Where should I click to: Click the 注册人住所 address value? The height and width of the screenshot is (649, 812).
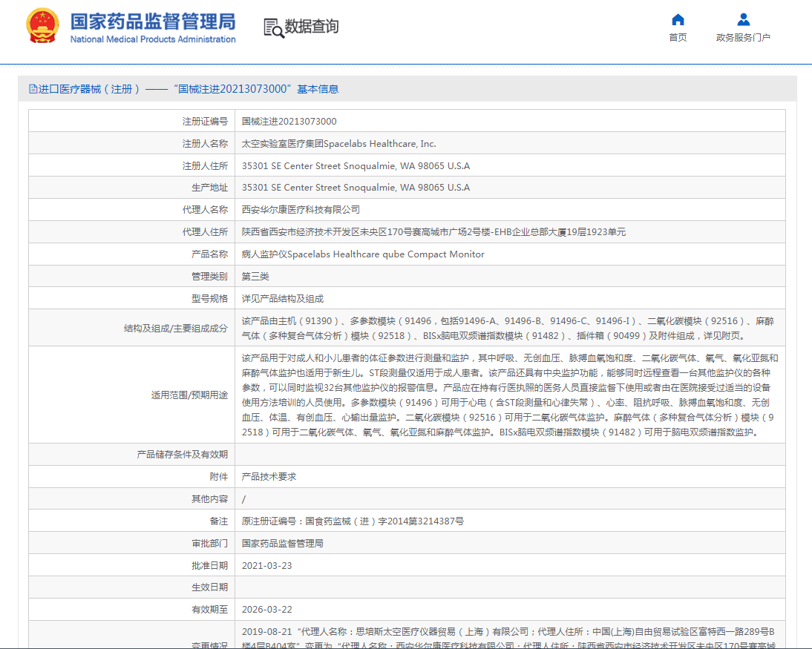(356, 165)
